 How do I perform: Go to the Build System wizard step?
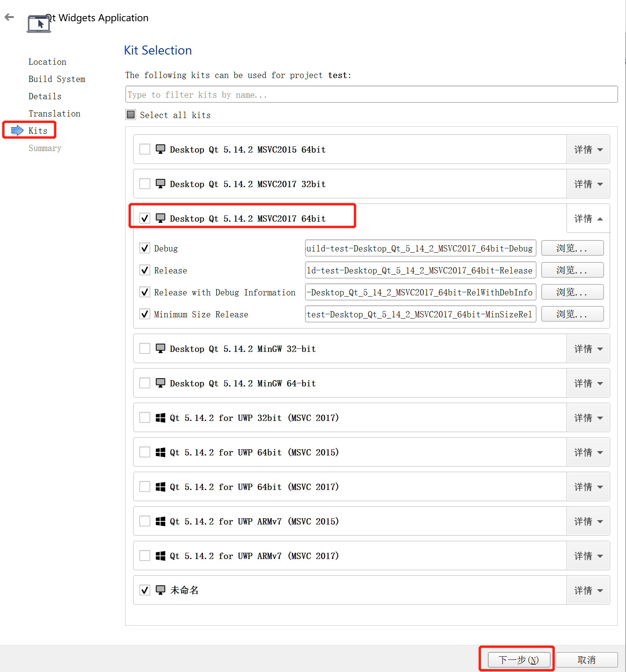[57, 79]
